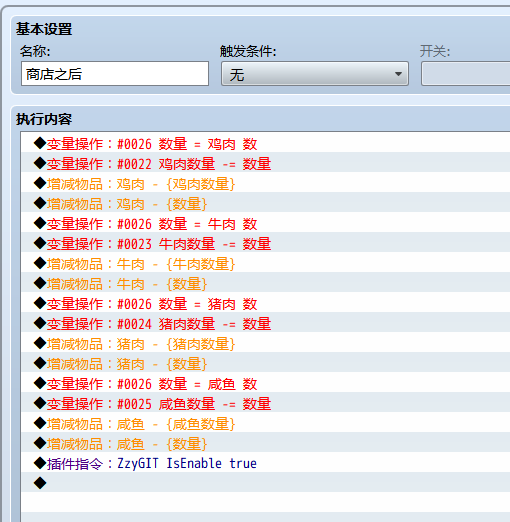
Task: Select row 增减物品 猪肉 - {数量}
Action: [265, 362]
